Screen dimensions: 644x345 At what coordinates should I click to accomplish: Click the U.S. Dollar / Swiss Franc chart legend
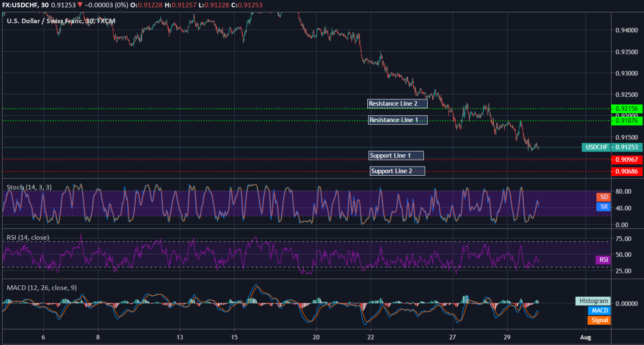pyautogui.click(x=61, y=21)
